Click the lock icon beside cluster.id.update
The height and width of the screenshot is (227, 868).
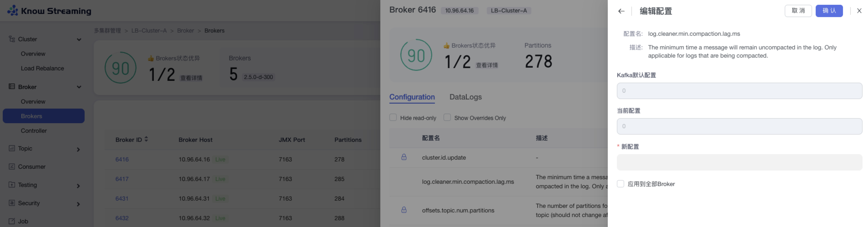[404, 158]
